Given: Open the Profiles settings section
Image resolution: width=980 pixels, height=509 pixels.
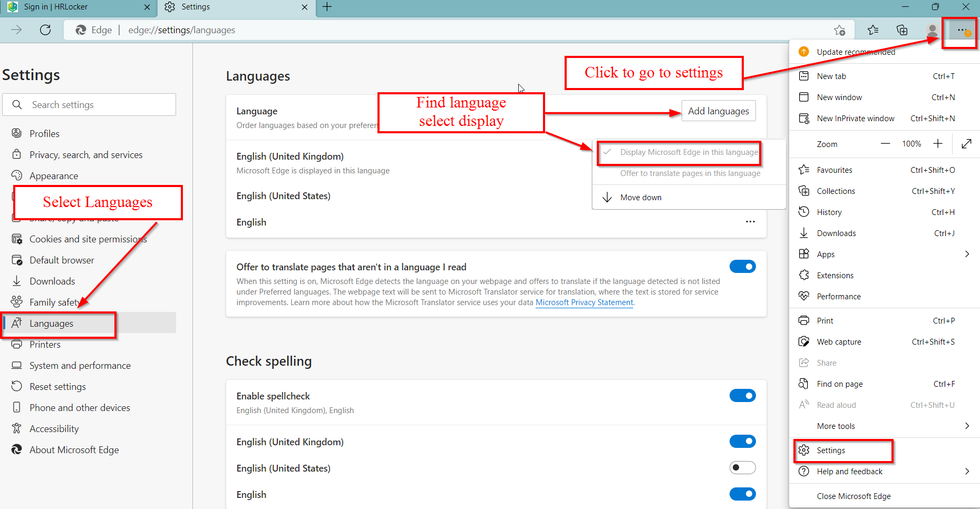Looking at the screenshot, I should click(x=44, y=133).
